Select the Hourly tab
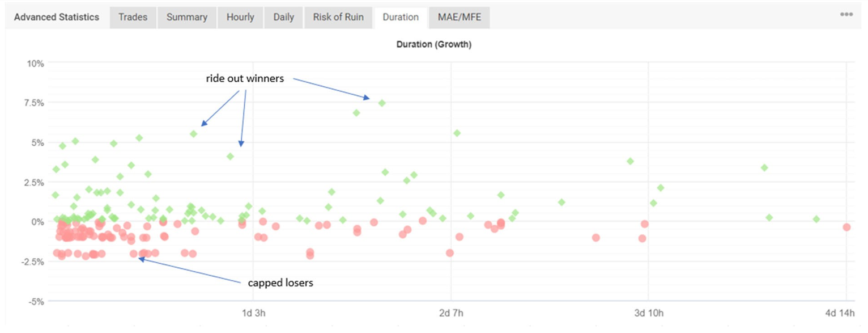Viewport: 868px width, 333px height. (240, 17)
